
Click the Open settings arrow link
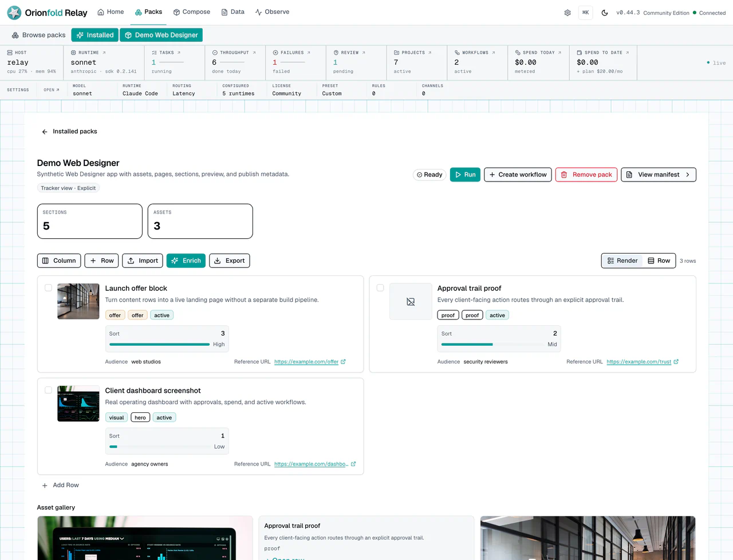52,90
